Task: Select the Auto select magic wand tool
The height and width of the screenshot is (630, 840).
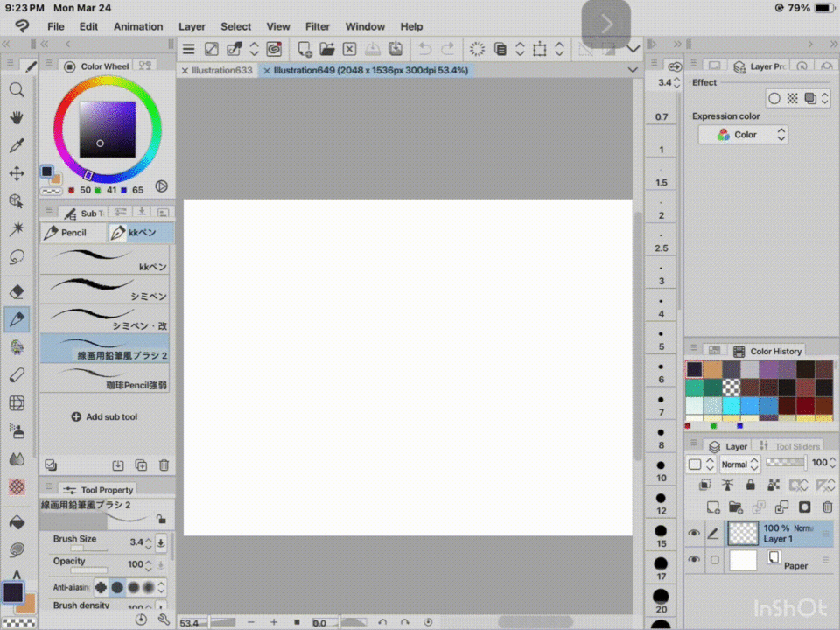Action: (17, 228)
